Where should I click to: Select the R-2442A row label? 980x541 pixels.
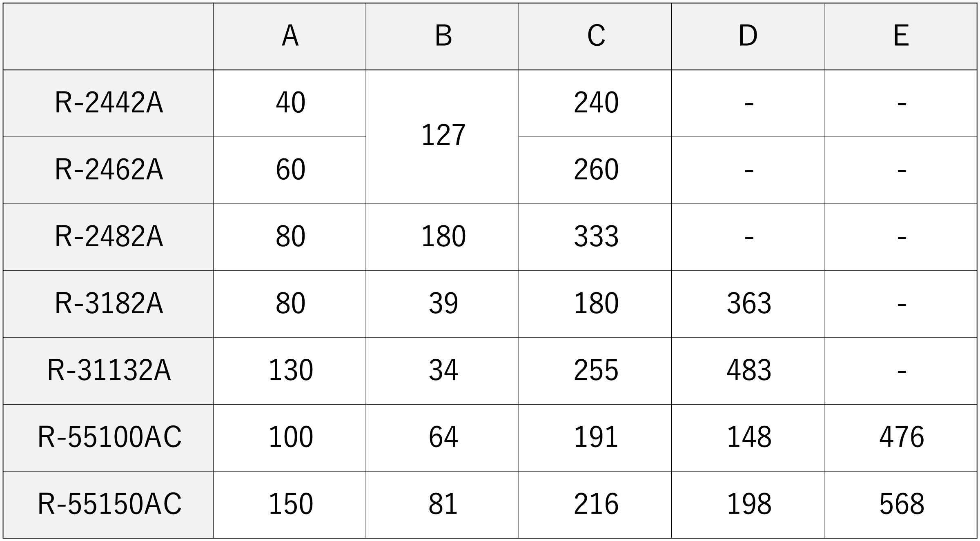pyautogui.click(x=109, y=103)
